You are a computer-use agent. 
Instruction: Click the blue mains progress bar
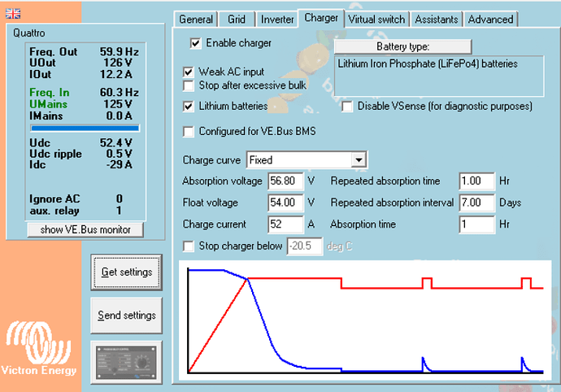(x=85, y=128)
